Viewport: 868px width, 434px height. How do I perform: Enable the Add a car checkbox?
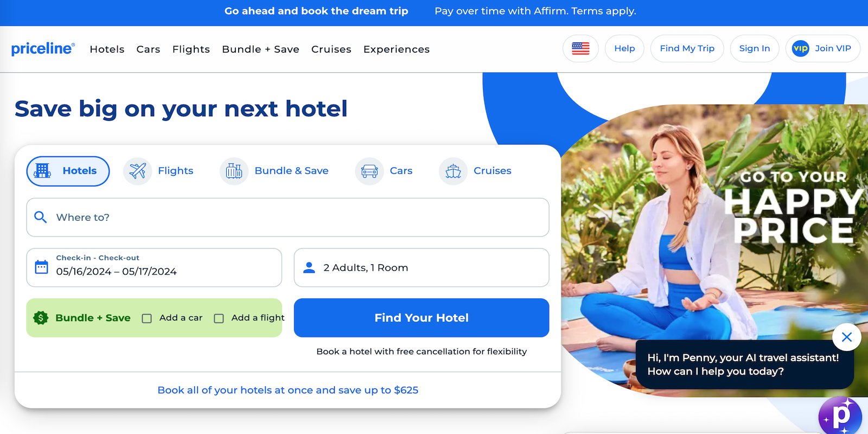coord(146,318)
